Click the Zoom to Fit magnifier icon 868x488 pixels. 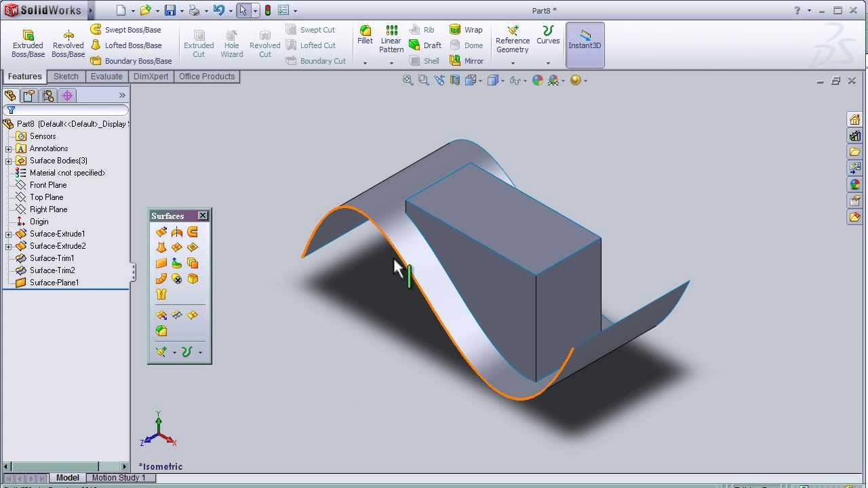click(x=408, y=80)
